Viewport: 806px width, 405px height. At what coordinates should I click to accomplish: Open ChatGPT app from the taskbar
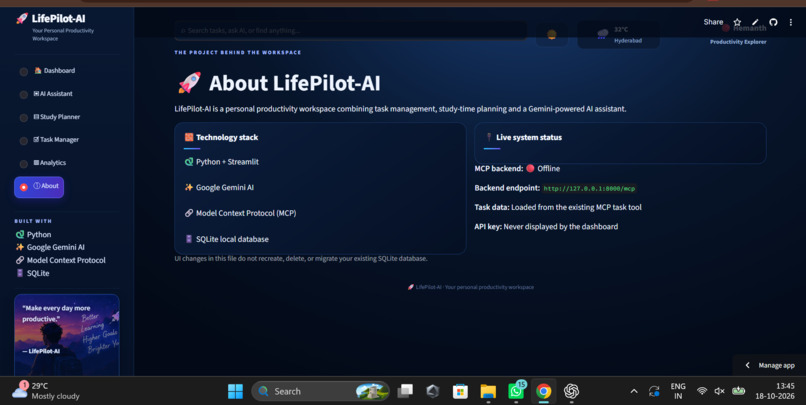tap(571, 392)
